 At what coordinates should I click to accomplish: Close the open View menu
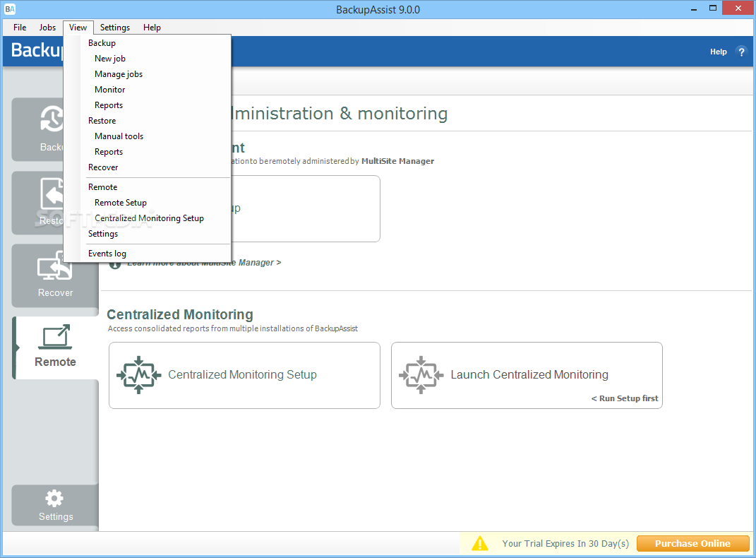click(78, 28)
